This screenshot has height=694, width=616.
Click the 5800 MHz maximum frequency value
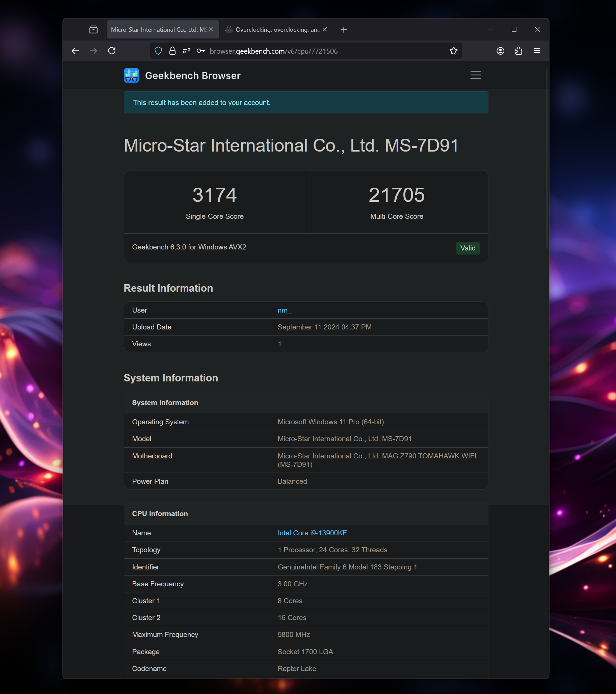coord(294,635)
